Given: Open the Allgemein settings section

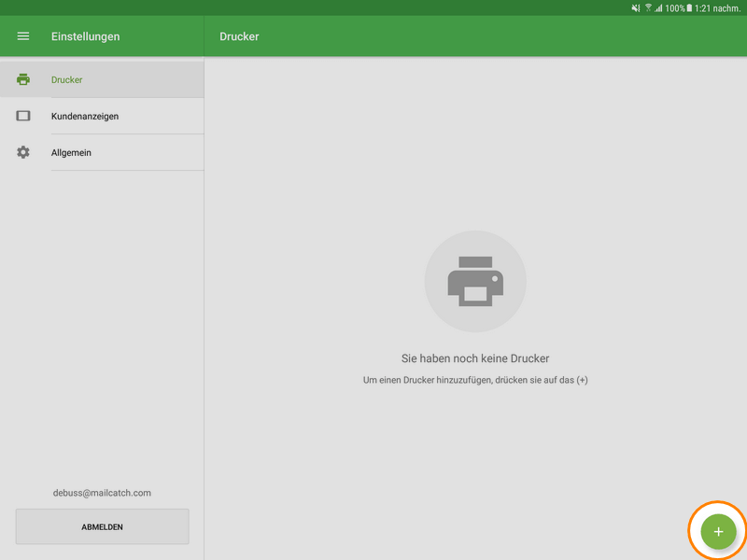Looking at the screenshot, I should pos(71,153).
